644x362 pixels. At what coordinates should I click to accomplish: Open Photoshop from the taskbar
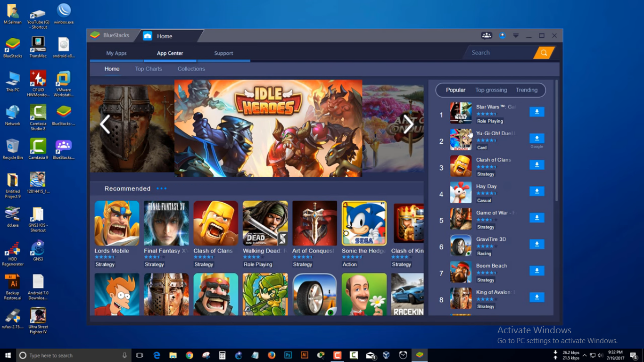pos(288,355)
